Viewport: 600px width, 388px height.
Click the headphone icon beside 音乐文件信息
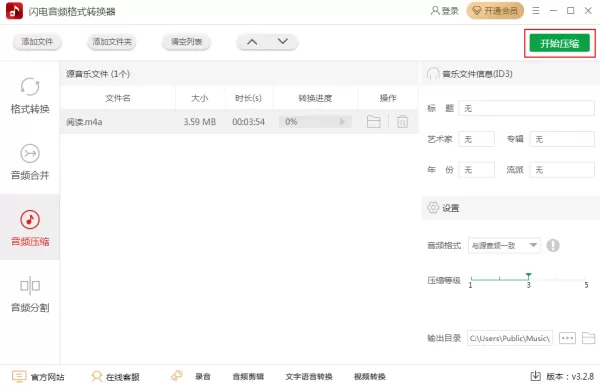click(433, 73)
